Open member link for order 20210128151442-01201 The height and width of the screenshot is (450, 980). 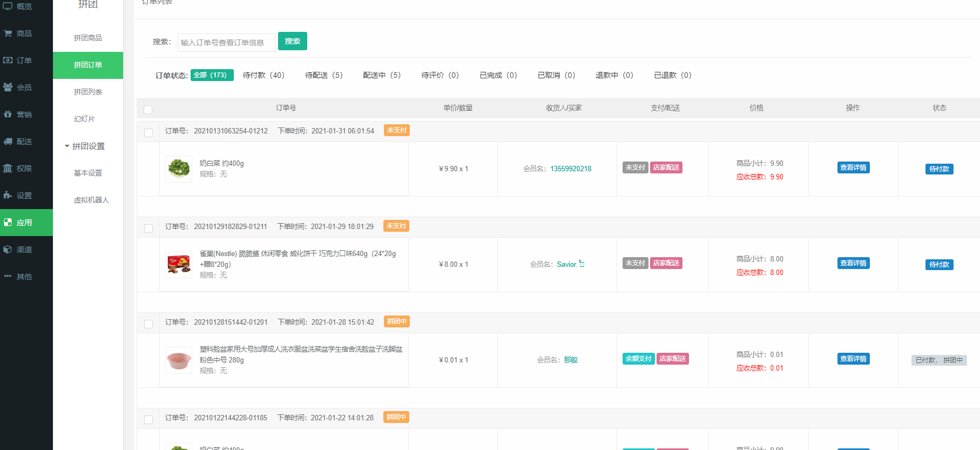pos(571,360)
